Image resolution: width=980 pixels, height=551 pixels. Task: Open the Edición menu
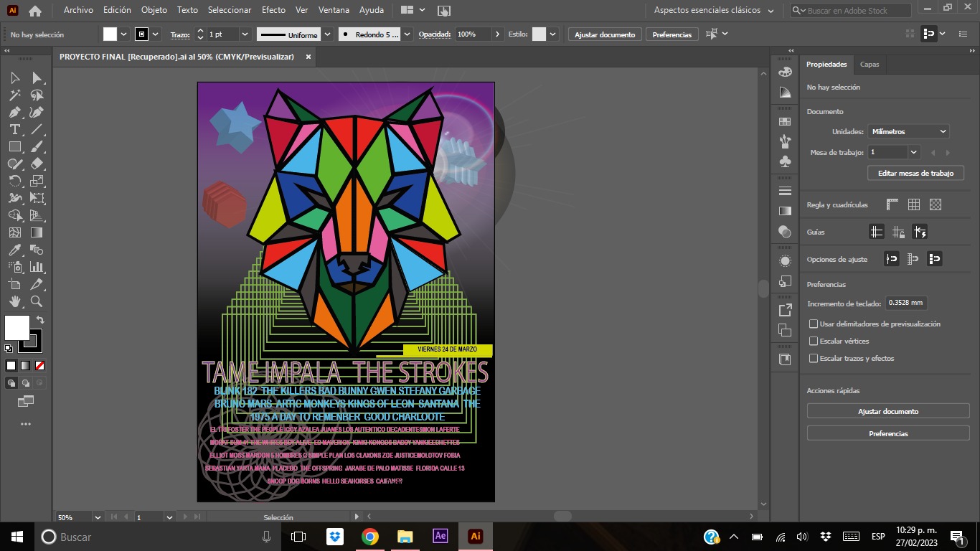(117, 10)
